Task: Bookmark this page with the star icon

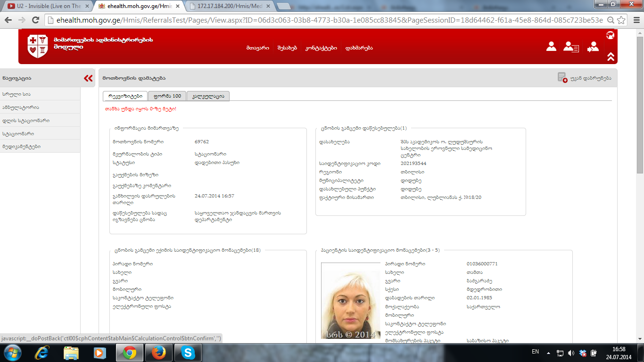Action: 621,20
